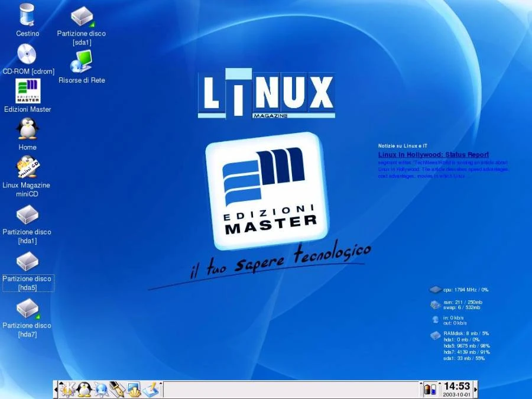Open the Cestino trash icon

[x=26, y=15]
